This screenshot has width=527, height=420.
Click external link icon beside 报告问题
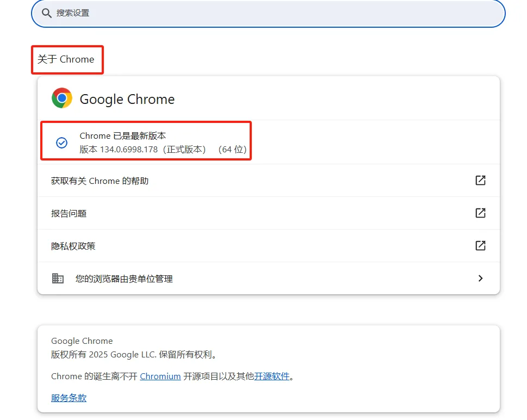pos(480,213)
